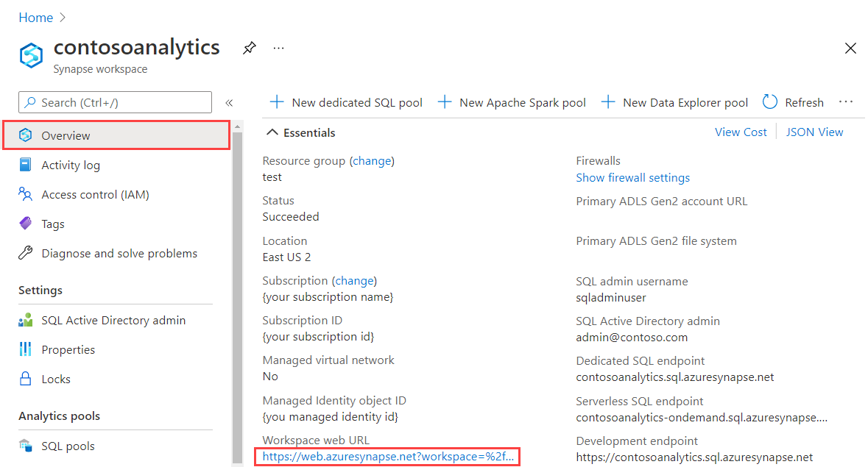Open Show firewall settings link
Screen dimensions: 868x467
[632, 177]
